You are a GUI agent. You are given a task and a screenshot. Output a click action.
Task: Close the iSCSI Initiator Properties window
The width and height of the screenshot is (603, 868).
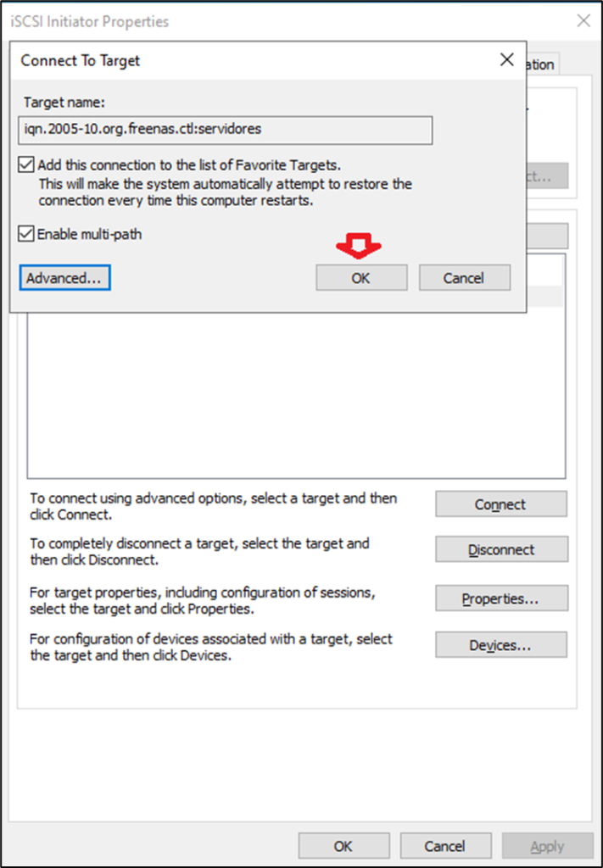(x=583, y=21)
